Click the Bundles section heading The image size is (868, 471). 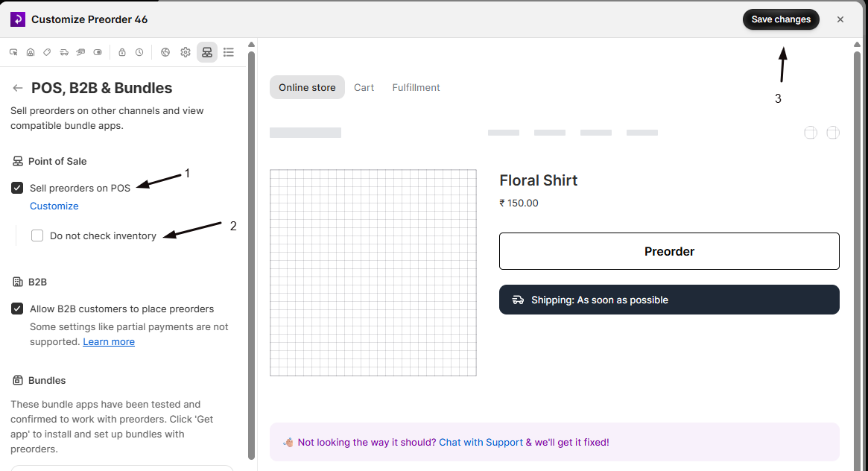click(x=47, y=381)
